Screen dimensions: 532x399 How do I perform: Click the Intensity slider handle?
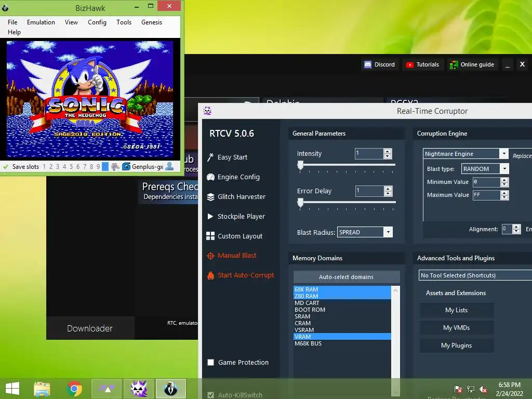click(x=300, y=166)
